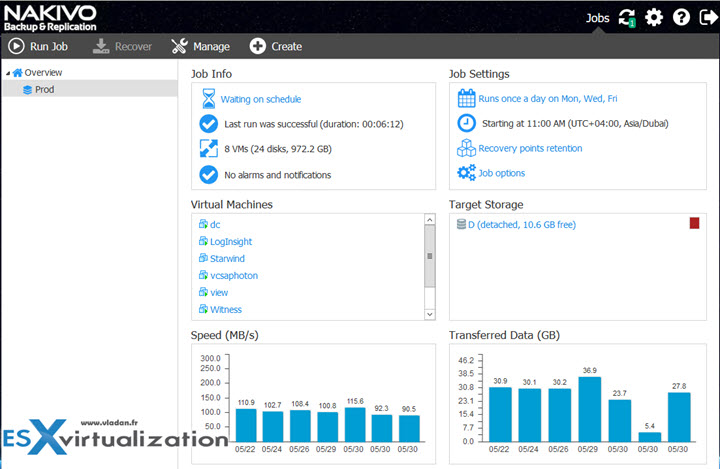
Task: Open Manage wrench-and-screwdriver icon
Action: 179,46
